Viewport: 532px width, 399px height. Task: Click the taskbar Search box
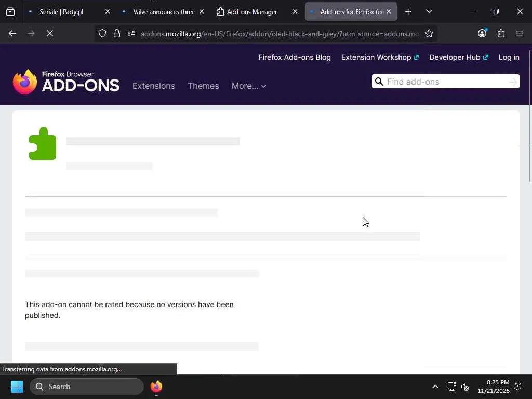coord(87,387)
